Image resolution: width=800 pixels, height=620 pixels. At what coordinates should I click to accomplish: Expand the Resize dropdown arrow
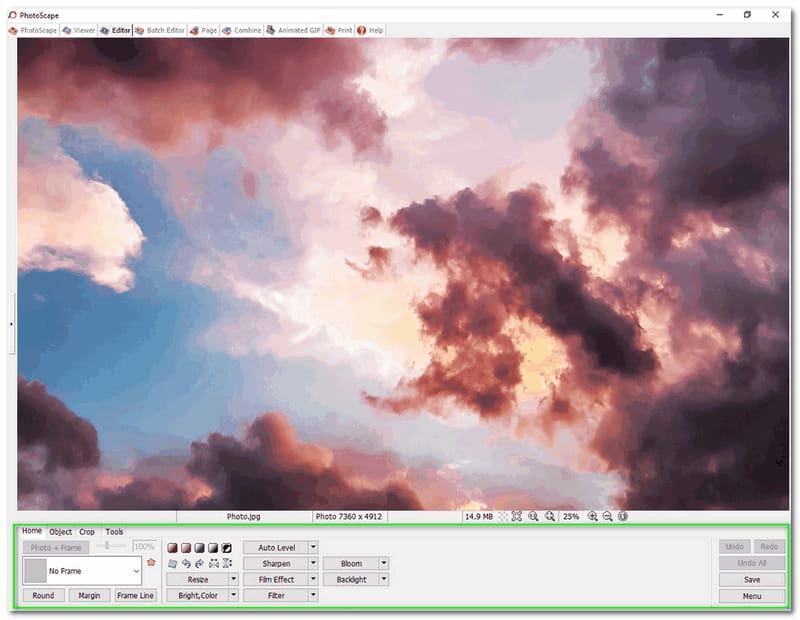click(x=234, y=579)
